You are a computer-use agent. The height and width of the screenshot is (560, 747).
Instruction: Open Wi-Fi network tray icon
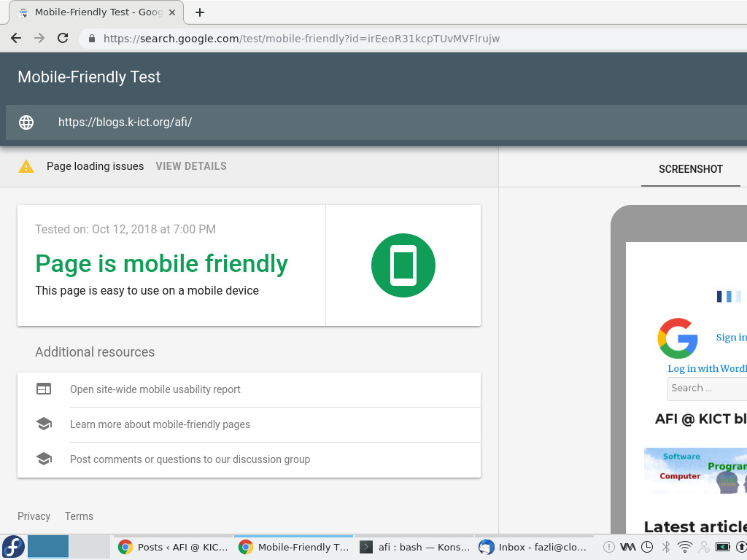click(684, 547)
